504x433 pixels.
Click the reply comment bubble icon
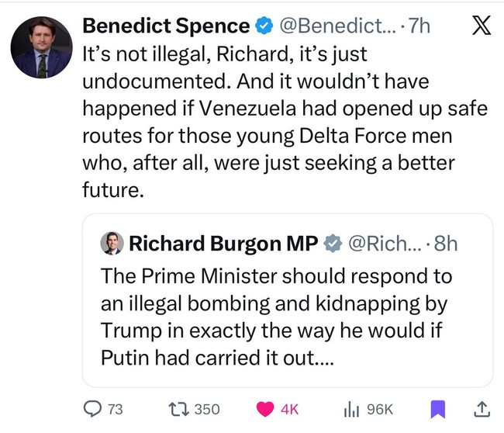pyautogui.click(x=92, y=409)
